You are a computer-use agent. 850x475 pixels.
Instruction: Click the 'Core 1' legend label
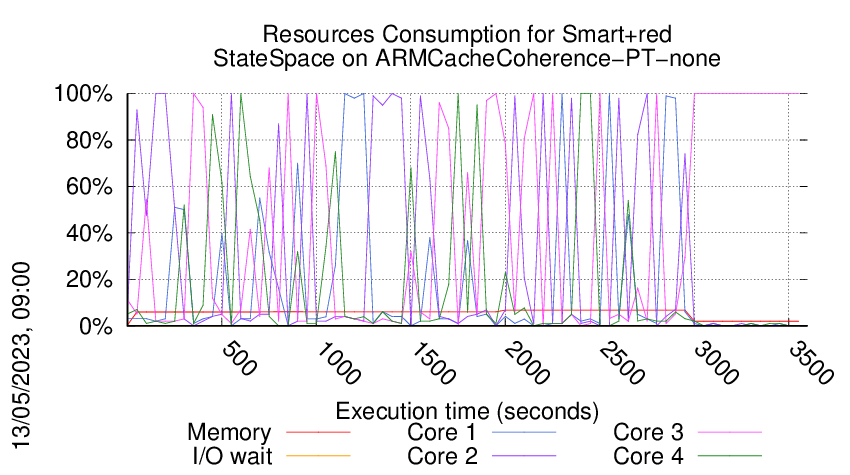(442, 433)
